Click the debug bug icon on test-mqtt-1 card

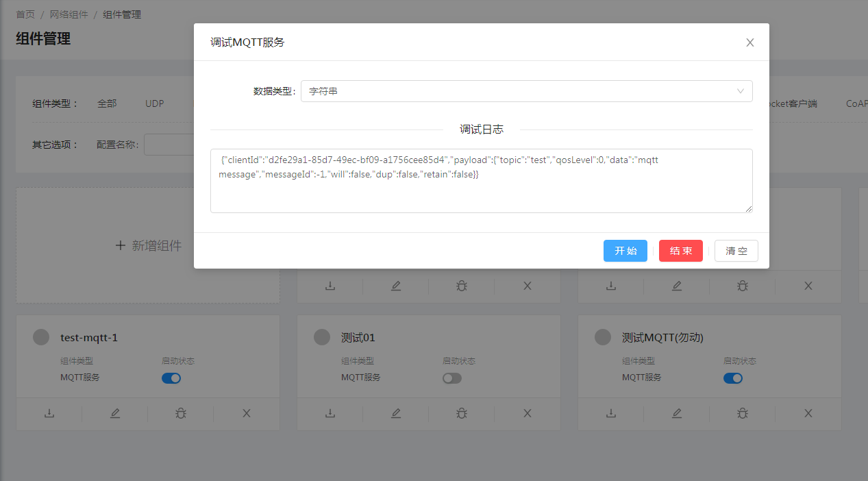click(x=181, y=413)
